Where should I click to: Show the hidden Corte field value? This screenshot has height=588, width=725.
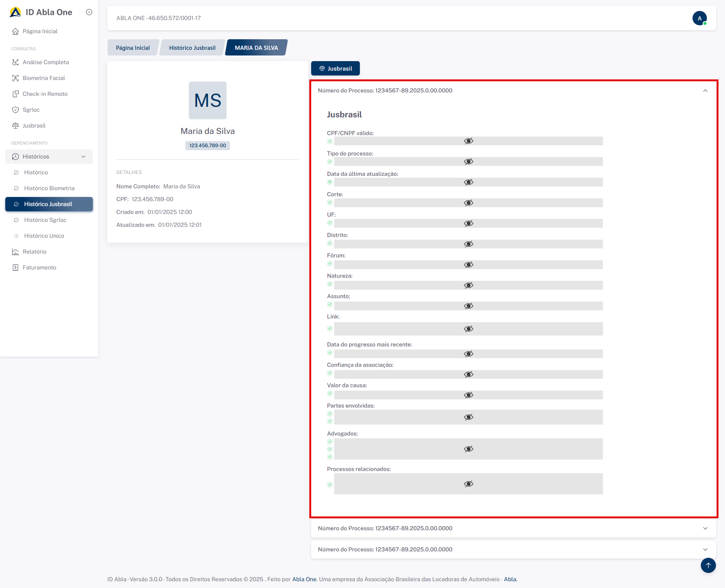pos(468,203)
